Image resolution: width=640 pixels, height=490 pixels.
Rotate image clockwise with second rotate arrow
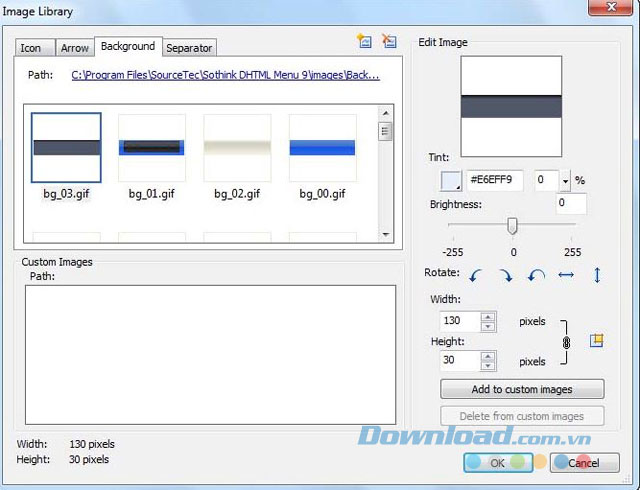pyautogui.click(x=506, y=275)
